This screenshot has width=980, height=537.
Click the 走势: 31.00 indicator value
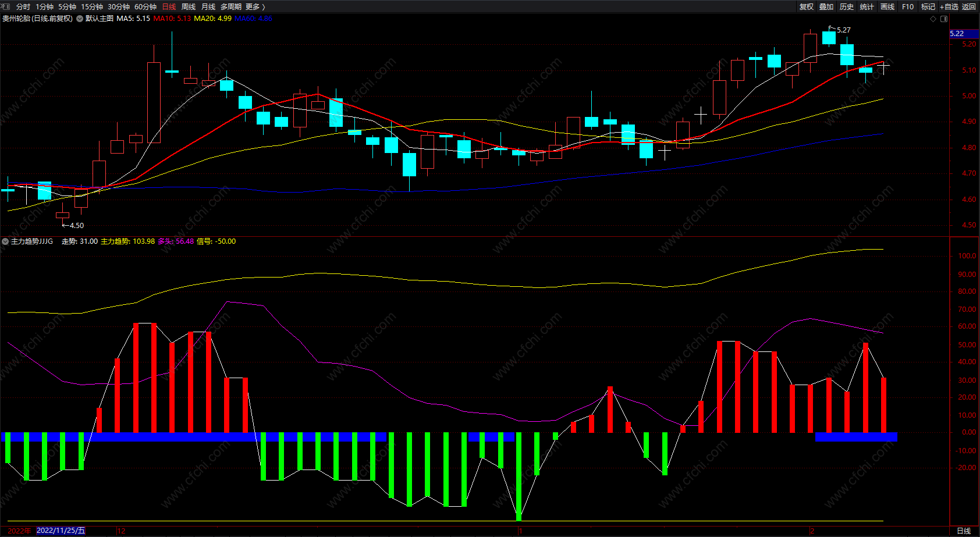pos(80,241)
